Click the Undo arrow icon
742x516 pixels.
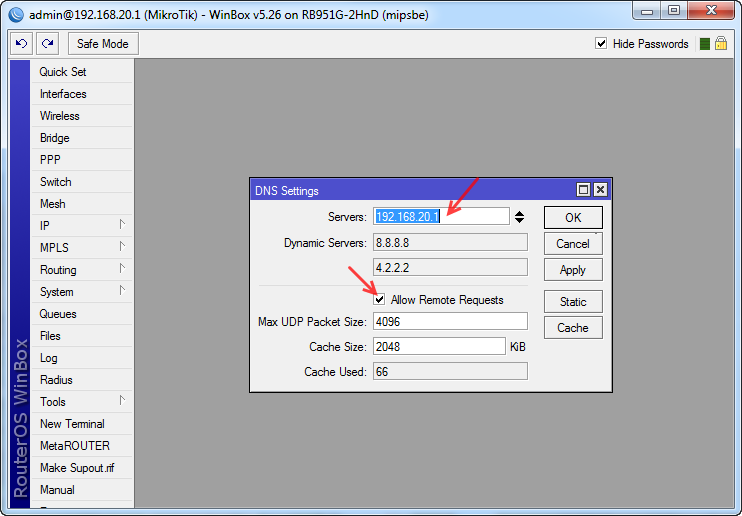[22, 44]
